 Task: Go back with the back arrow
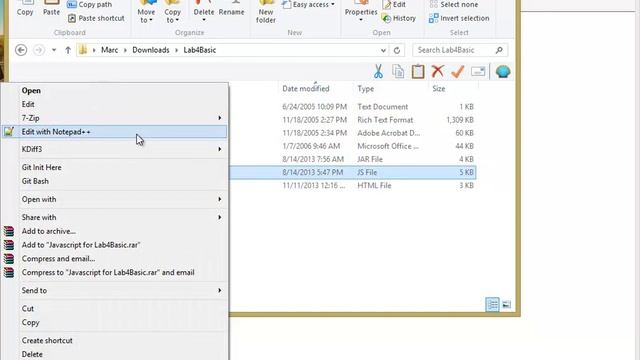[21, 50]
